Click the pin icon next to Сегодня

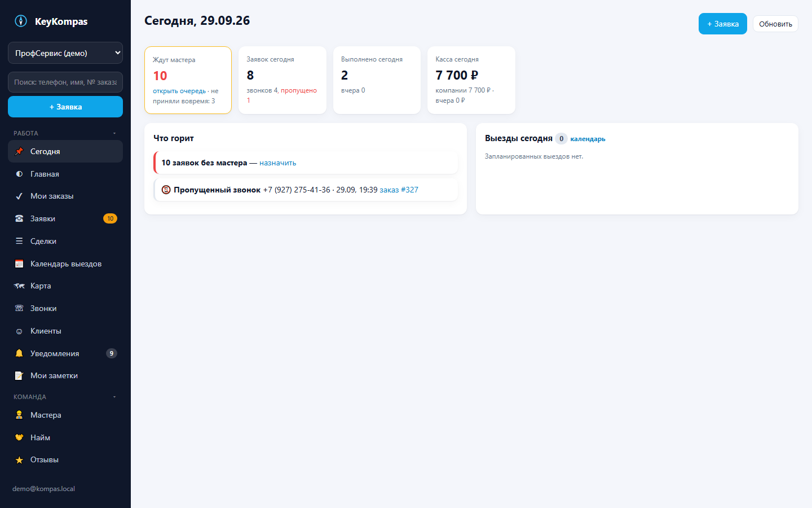pyautogui.click(x=19, y=151)
